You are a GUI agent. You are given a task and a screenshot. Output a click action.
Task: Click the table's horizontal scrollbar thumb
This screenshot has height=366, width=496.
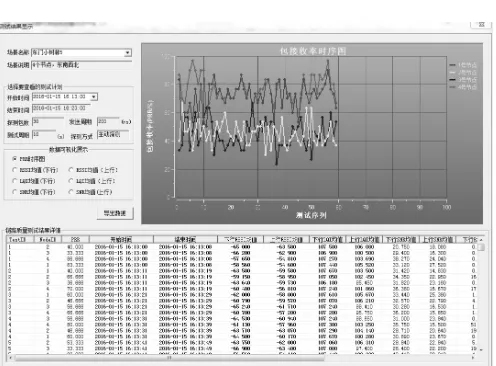[169, 358]
